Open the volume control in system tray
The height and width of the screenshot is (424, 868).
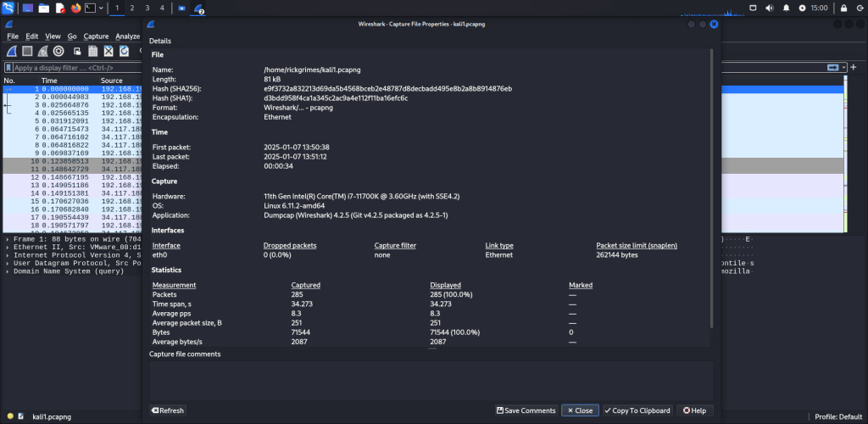(x=771, y=8)
